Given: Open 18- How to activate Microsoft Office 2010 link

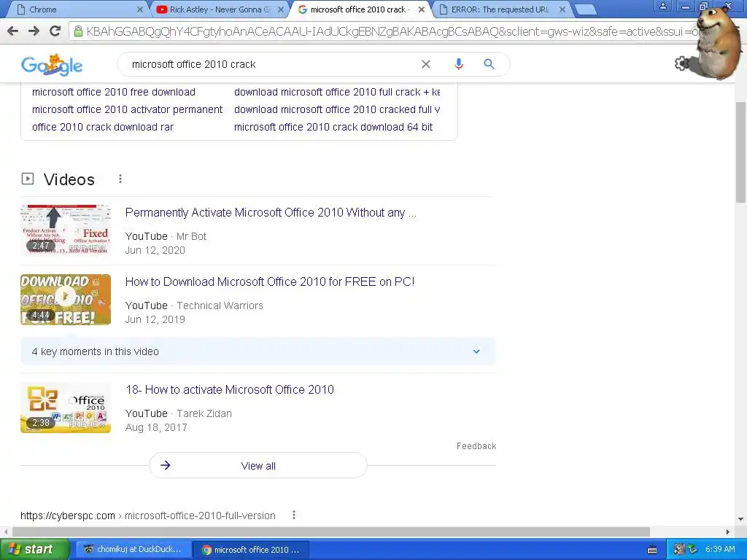Looking at the screenshot, I should [x=230, y=389].
